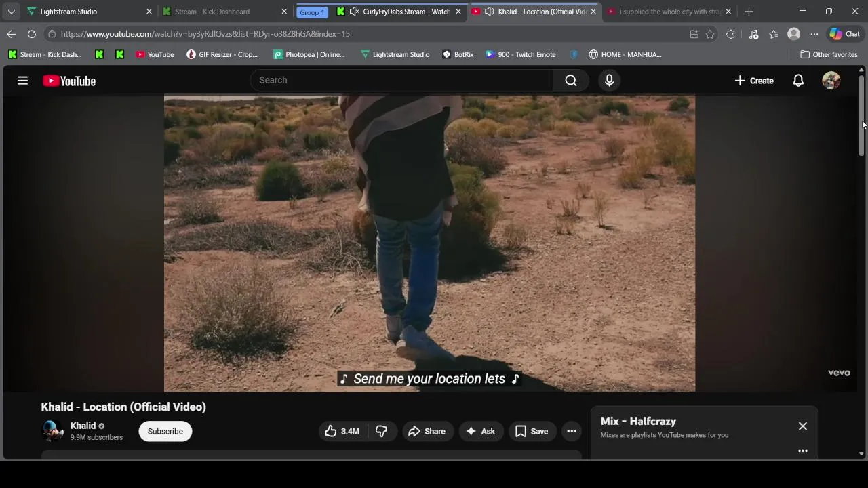
Task: Open Lightstream Studio bookmark
Action: (x=395, y=54)
